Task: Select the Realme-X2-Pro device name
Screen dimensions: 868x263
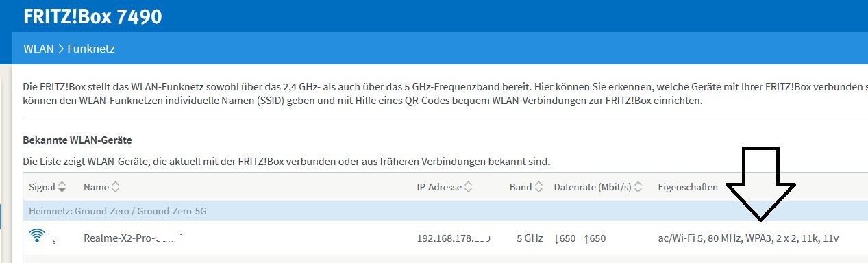Action: click(x=136, y=238)
